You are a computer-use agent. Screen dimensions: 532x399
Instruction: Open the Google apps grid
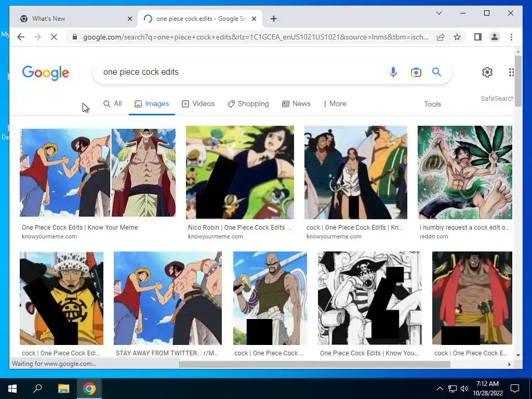(x=511, y=72)
